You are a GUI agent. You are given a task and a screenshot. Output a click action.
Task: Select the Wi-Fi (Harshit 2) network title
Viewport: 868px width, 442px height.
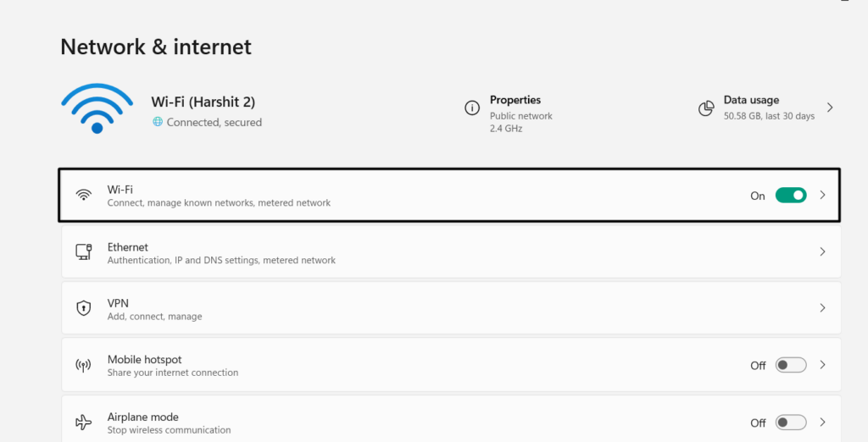click(x=203, y=102)
